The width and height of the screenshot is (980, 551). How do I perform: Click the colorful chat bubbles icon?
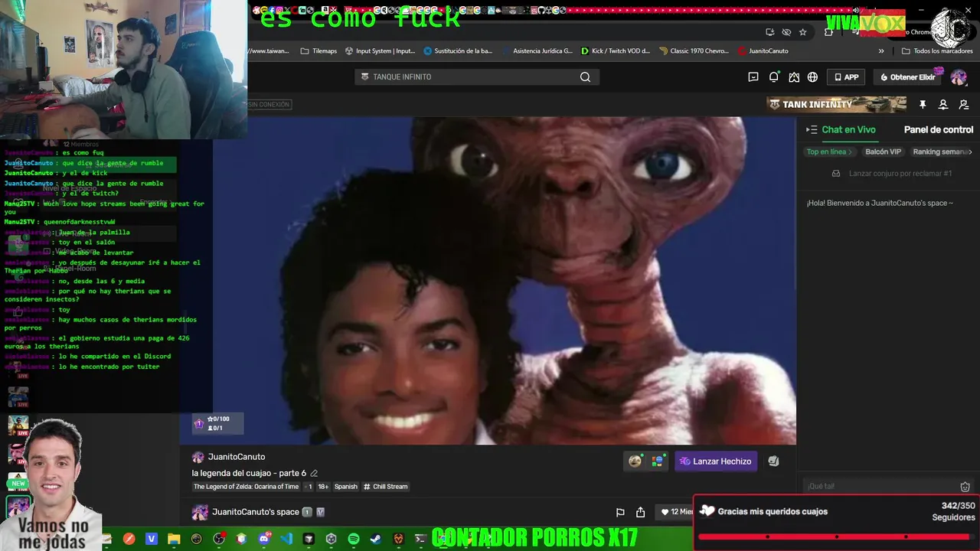click(657, 461)
